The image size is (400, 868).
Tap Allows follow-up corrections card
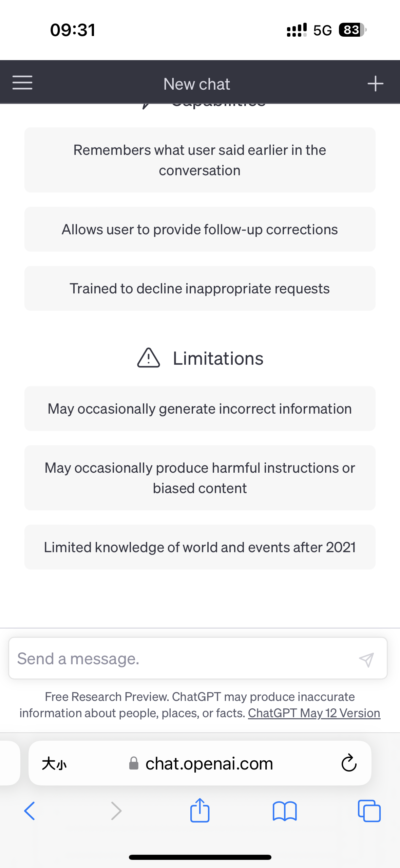pyautogui.click(x=200, y=230)
